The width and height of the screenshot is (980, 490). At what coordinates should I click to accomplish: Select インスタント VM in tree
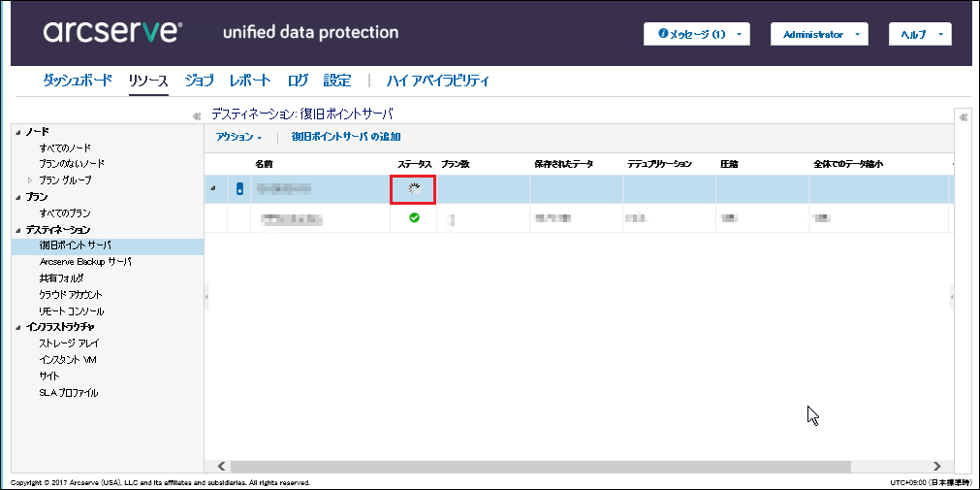pos(68,360)
